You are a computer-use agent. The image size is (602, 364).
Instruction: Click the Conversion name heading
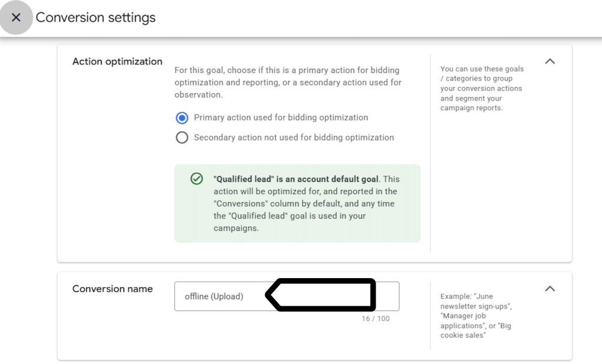[x=112, y=289]
